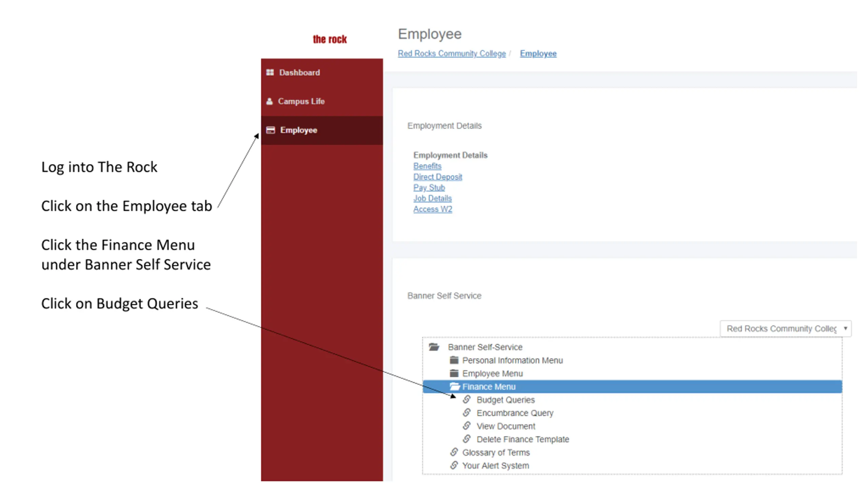Click the View Document link icon
The height and width of the screenshot is (488, 868).
[x=467, y=426]
